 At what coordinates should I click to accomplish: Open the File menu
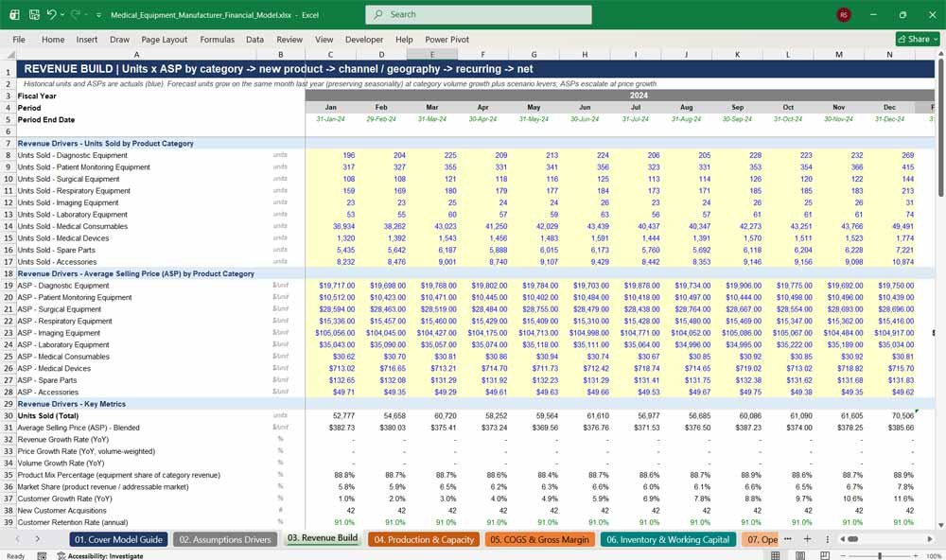19,39
